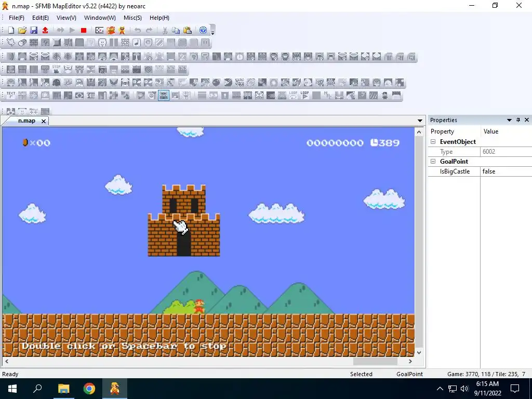
Task: Select the TEXT object tool
Action: pos(11,96)
